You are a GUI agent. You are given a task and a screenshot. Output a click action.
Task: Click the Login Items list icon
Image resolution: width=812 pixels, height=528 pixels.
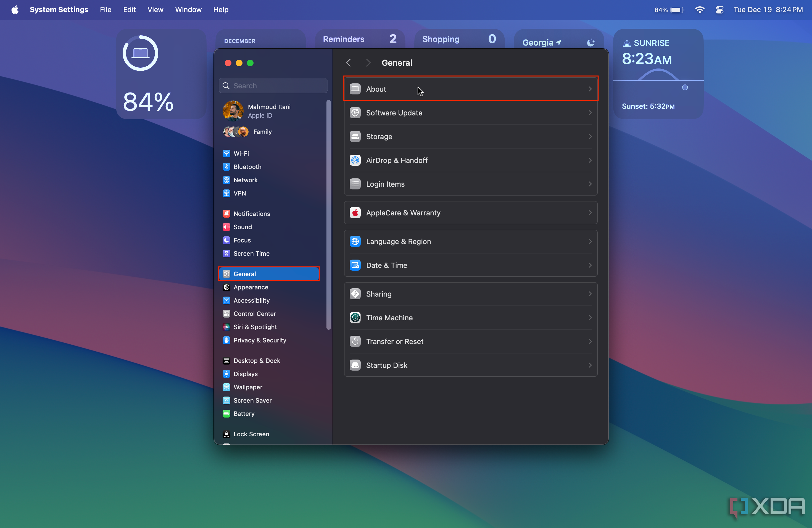[355, 184]
